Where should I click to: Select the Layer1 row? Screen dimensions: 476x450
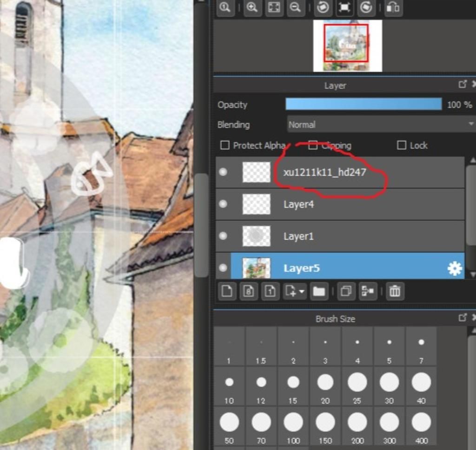click(340, 236)
